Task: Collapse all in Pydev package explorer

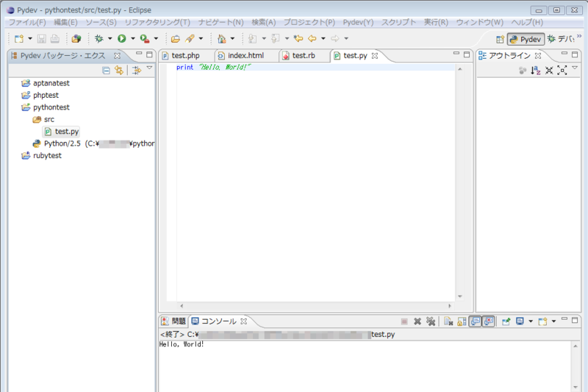Action: (x=106, y=70)
